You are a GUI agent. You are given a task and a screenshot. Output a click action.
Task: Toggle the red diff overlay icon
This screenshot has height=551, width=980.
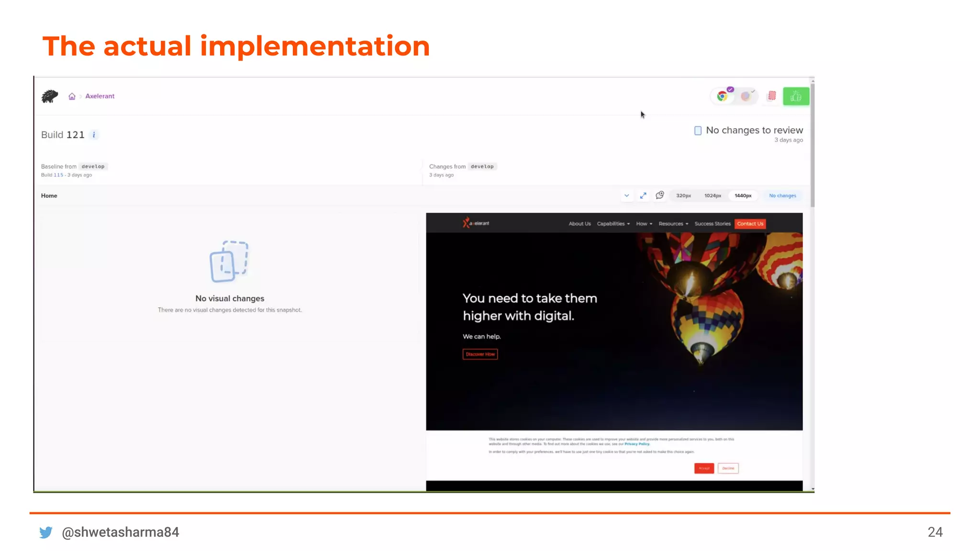tap(772, 96)
